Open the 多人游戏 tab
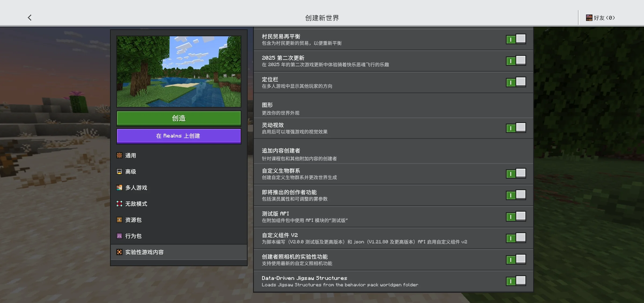This screenshot has width=644, height=303. click(179, 188)
